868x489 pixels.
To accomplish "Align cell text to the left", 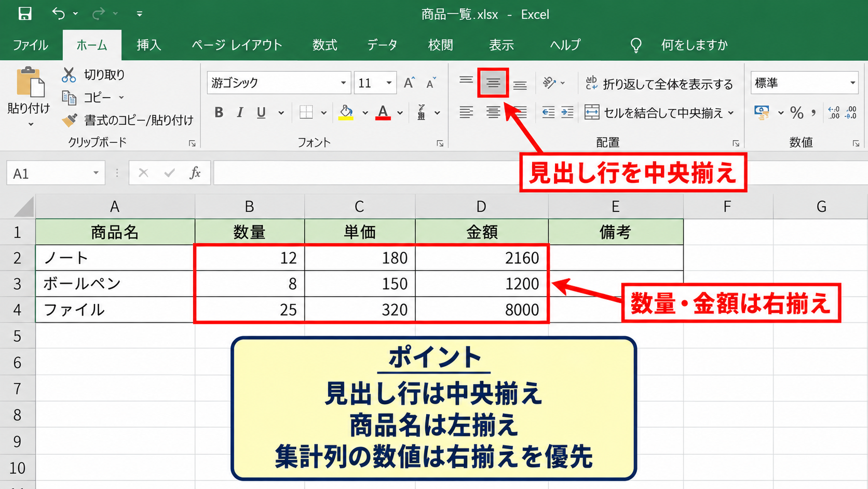I will (x=466, y=112).
